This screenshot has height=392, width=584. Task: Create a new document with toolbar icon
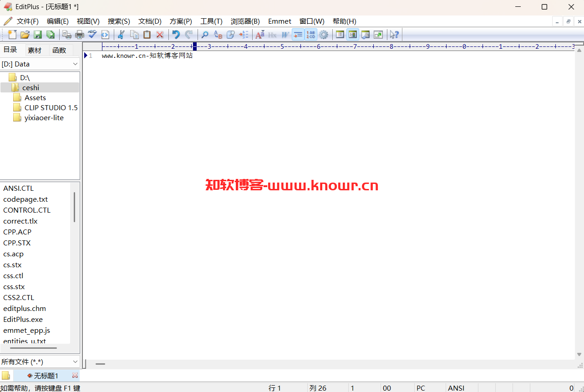pos(12,35)
